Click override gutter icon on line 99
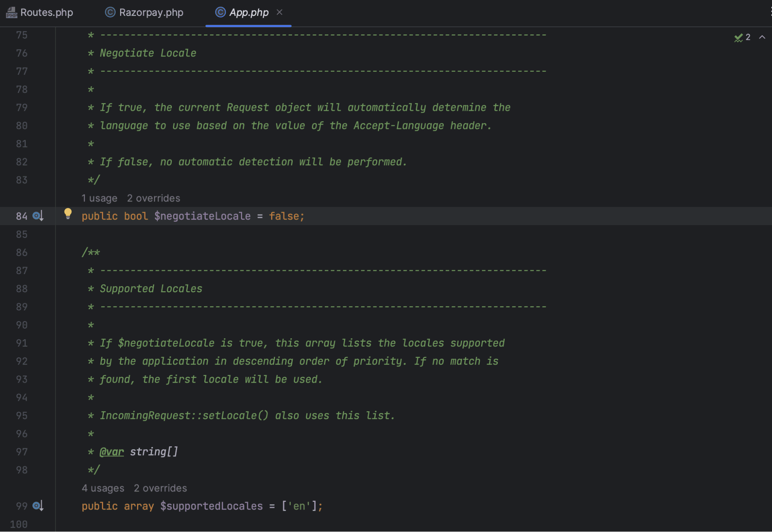This screenshot has height=532, width=772. coord(38,506)
